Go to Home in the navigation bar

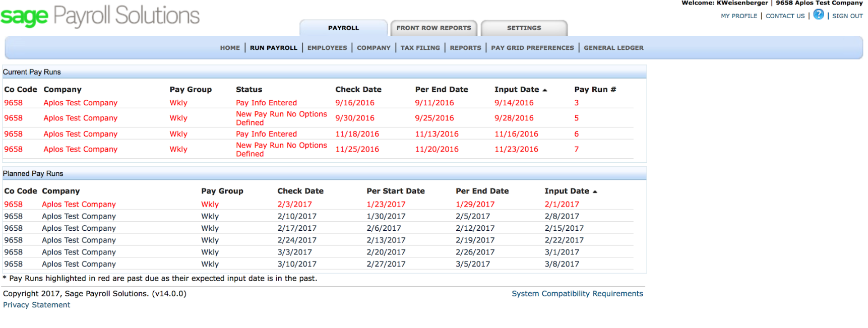pos(230,48)
